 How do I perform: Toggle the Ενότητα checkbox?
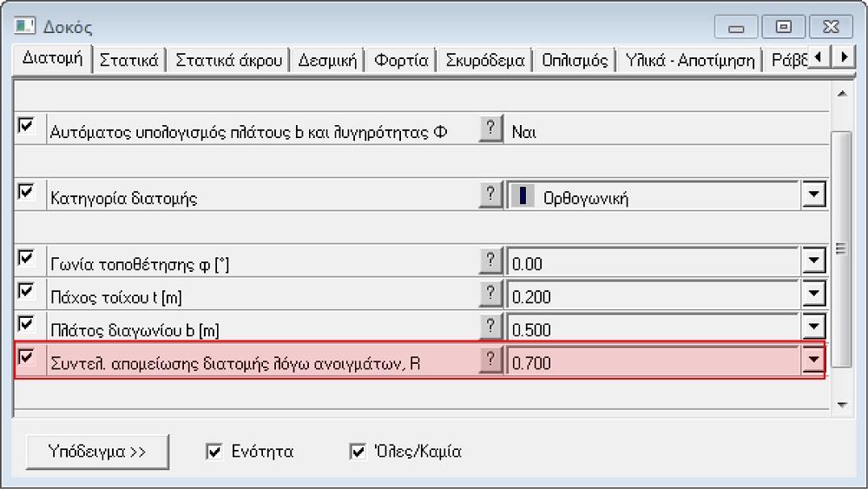tap(214, 452)
